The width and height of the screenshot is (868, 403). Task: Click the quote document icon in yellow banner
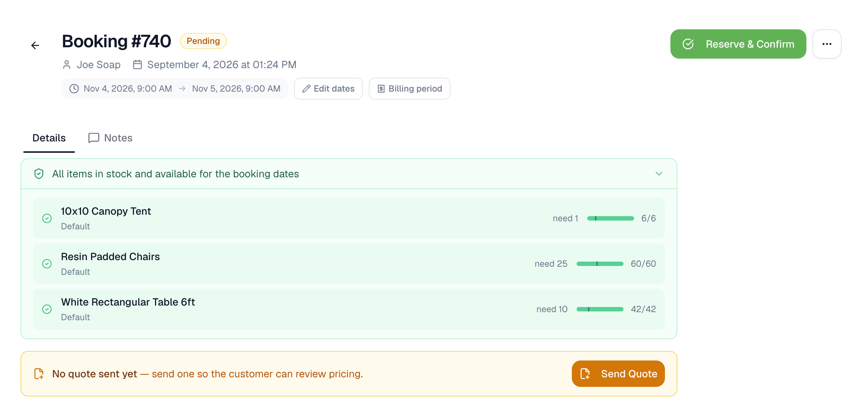[x=39, y=374]
